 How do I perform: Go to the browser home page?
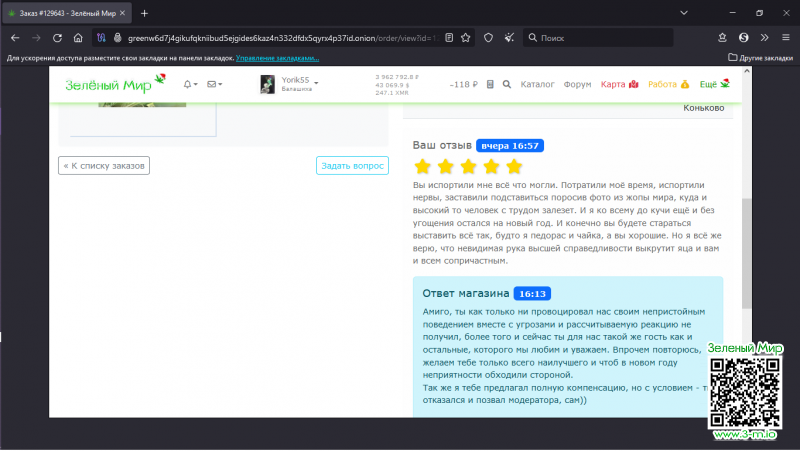point(78,38)
